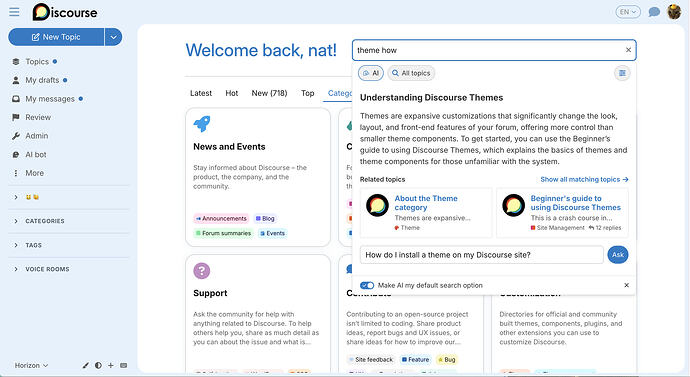Screen dimensions: 690x377
Task: Click the Announcements subcategory tag
Action: [221, 219]
